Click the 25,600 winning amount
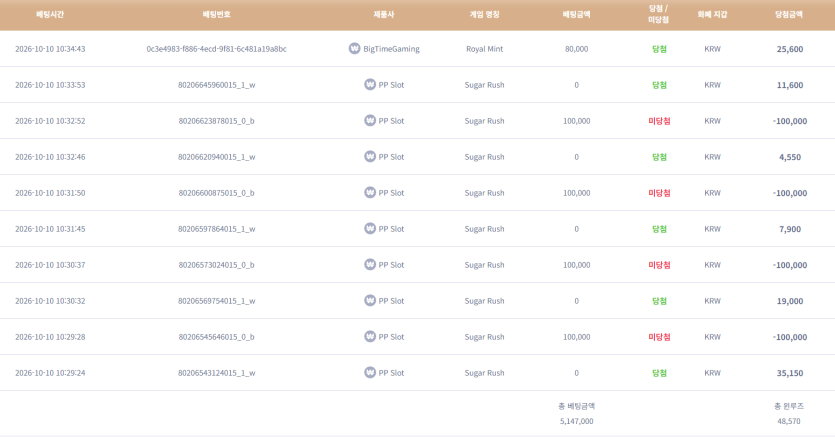The height and width of the screenshot is (439, 835). coord(790,49)
